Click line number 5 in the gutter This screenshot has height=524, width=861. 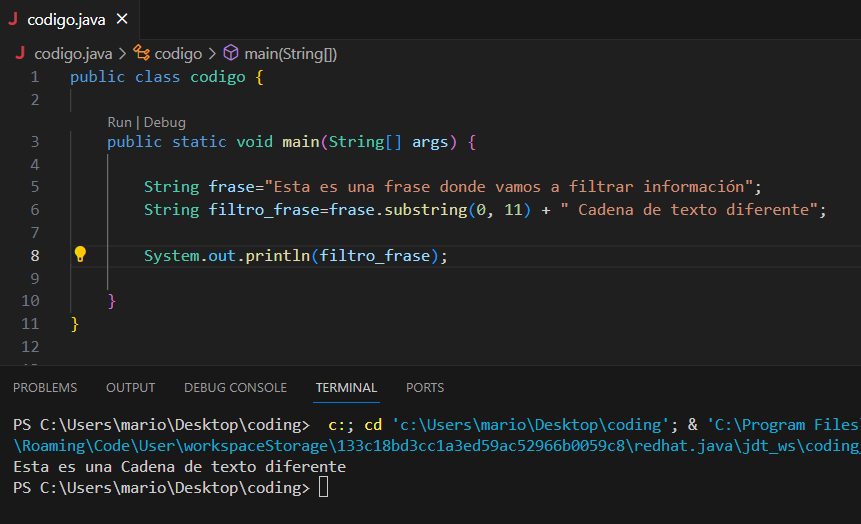tap(35, 187)
